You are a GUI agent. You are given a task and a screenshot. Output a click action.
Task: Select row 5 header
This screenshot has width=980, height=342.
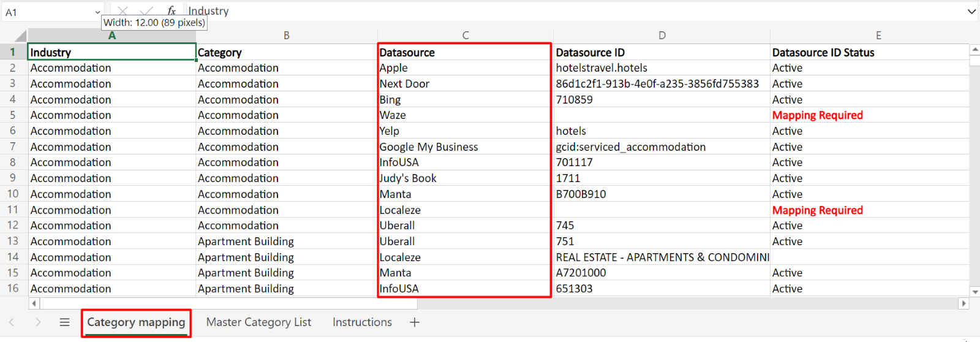tap(13, 115)
